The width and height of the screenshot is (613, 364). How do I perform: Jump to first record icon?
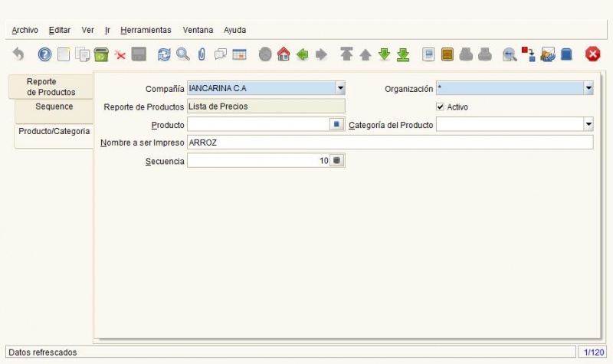346,54
